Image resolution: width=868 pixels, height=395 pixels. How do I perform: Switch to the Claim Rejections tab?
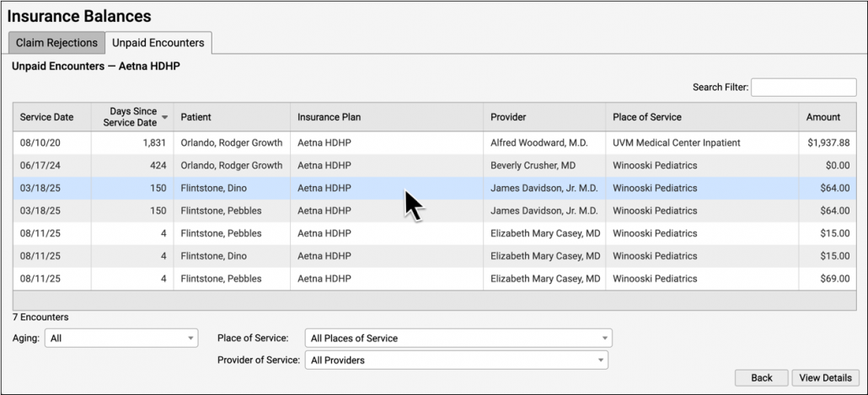[x=56, y=43]
